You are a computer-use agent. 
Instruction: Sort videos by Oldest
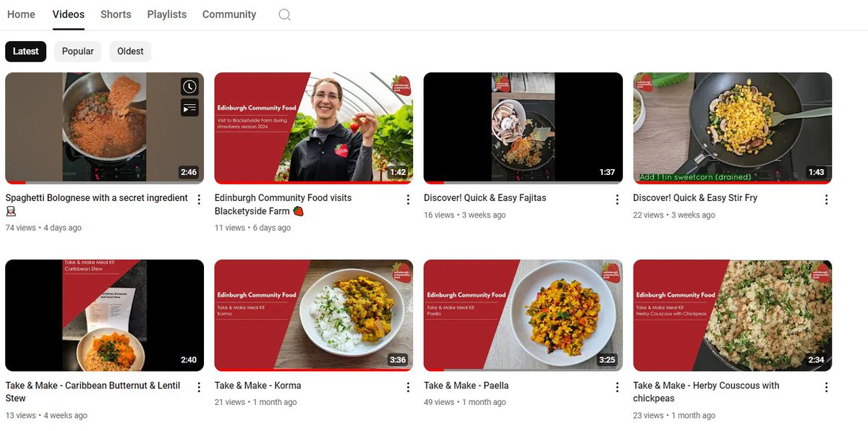[130, 51]
